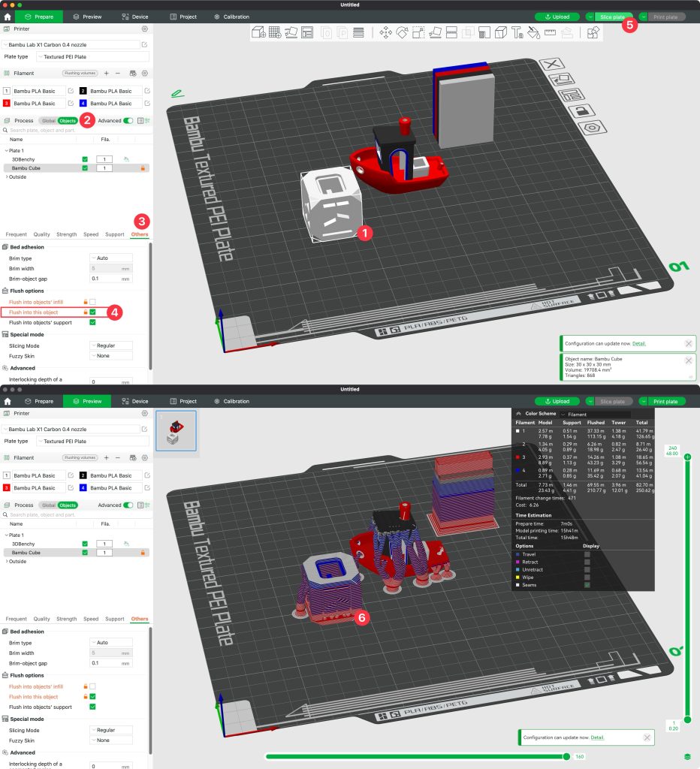The height and width of the screenshot is (769, 700).
Task: Switch to the Calibration tab in the upper window
Action: point(231,17)
